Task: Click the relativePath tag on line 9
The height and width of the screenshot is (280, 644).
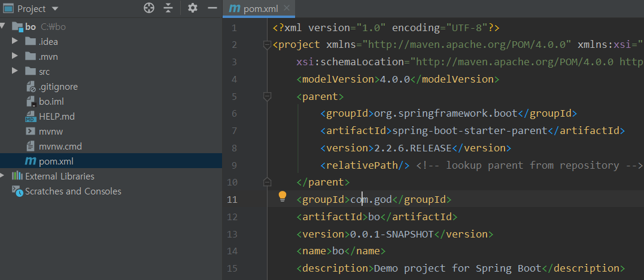Action: [x=365, y=165]
